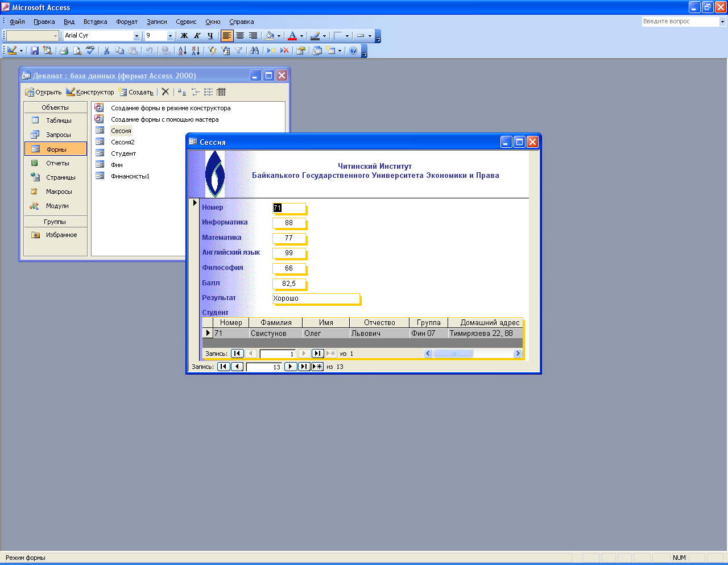Click the Sort Descending icon
This screenshot has height=565, width=728.
[195, 51]
